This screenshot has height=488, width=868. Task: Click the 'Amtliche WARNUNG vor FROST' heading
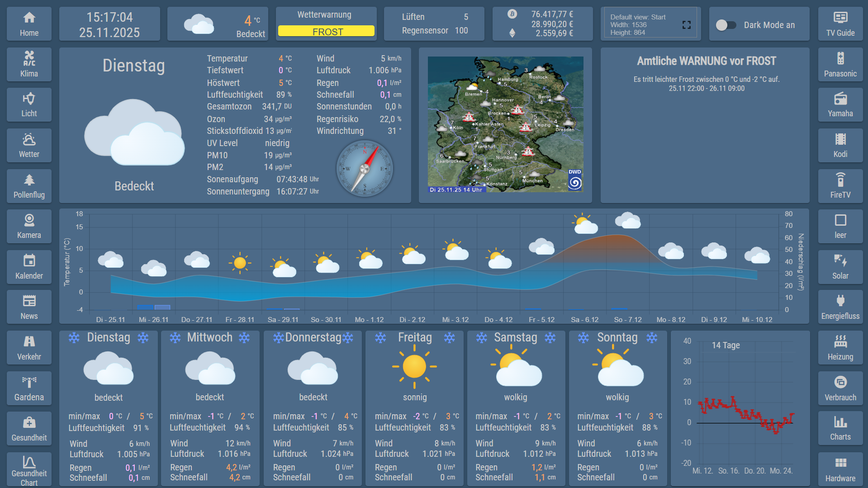click(x=707, y=61)
